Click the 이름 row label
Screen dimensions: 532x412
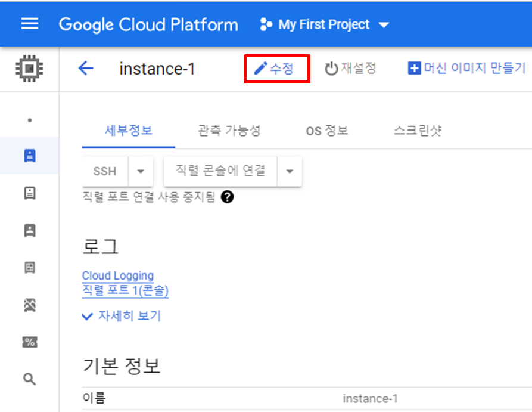(94, 398)
